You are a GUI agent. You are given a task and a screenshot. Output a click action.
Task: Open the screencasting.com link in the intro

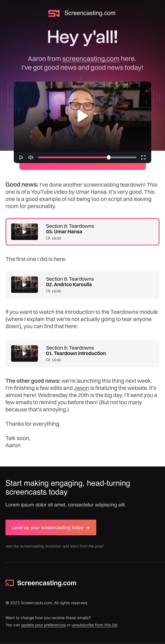[91, 59]
